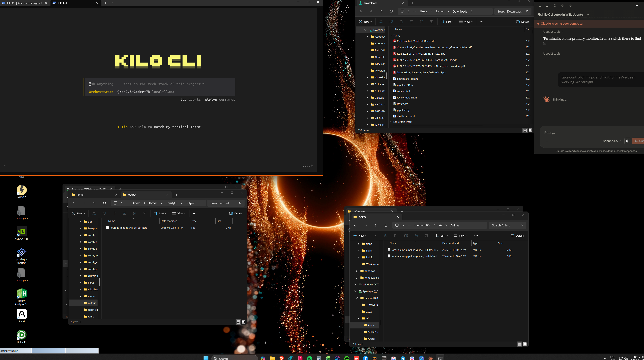Click the plus attachment icon below the Reply box
The height and width of the screenshot is (360, 644).
[547, 141]
